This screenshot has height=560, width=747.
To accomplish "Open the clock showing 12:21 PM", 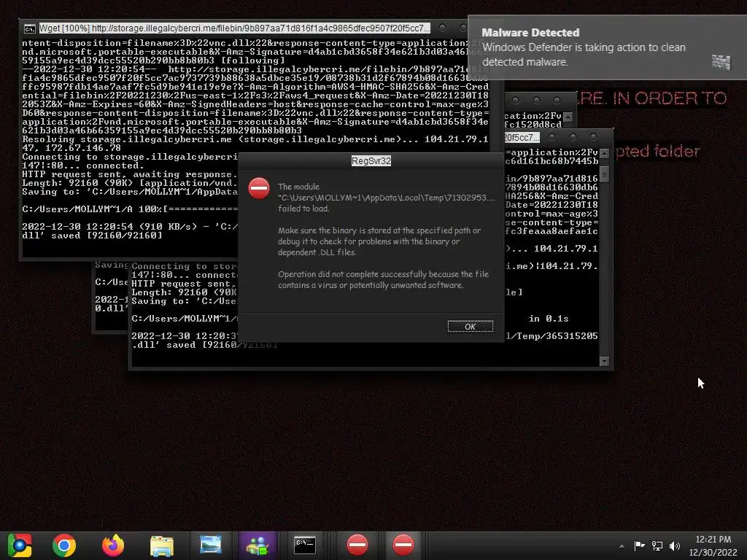I will 713,540.
